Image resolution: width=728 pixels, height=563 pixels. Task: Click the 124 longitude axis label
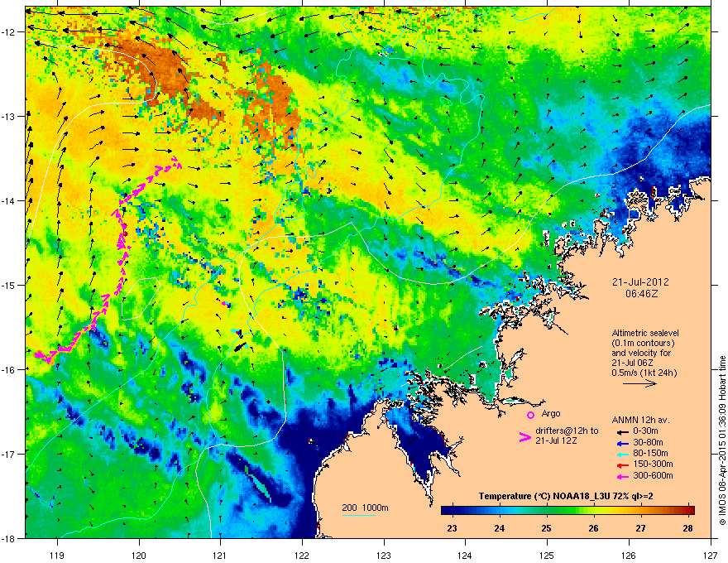[x=465, y=555]
